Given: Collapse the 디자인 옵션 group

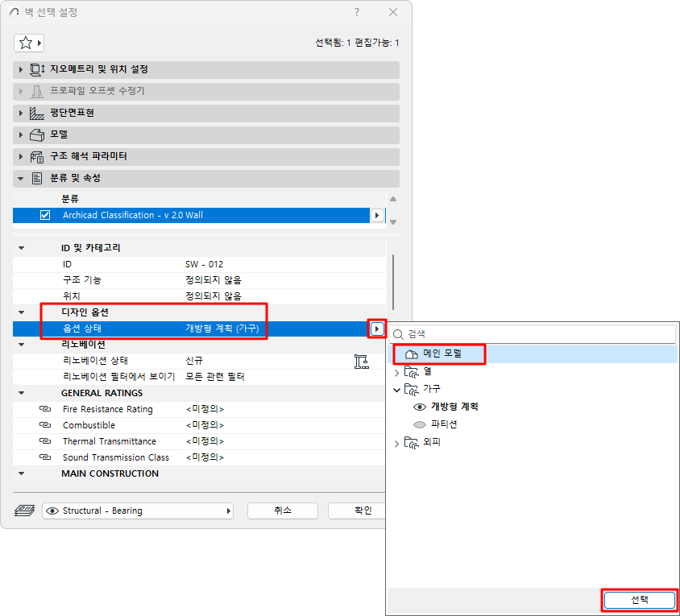Looking at the screenshot, I should click(x=21, y=312).
